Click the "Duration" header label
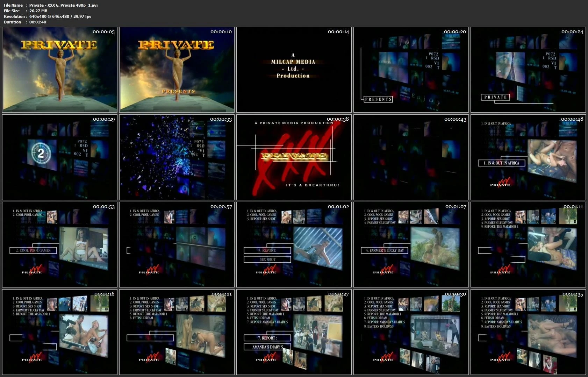Image resolution: width=588 pixels, height=377 pixels. click(13, 22)
